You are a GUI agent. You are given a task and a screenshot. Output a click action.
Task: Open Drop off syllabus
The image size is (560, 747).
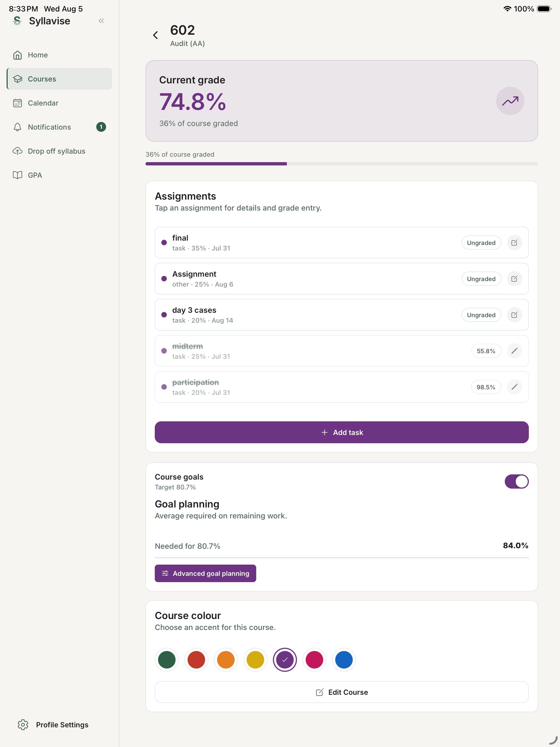click(x=59, y=151)
